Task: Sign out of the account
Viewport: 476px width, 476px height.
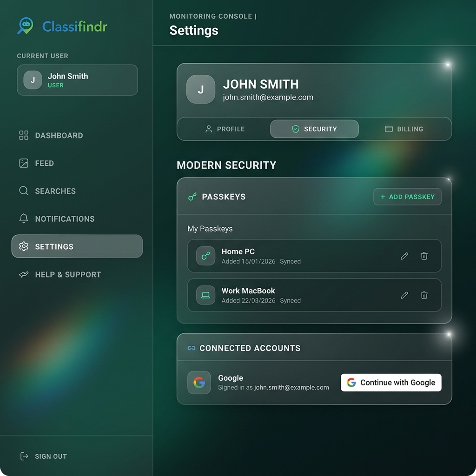Action: tap(43, 456)
